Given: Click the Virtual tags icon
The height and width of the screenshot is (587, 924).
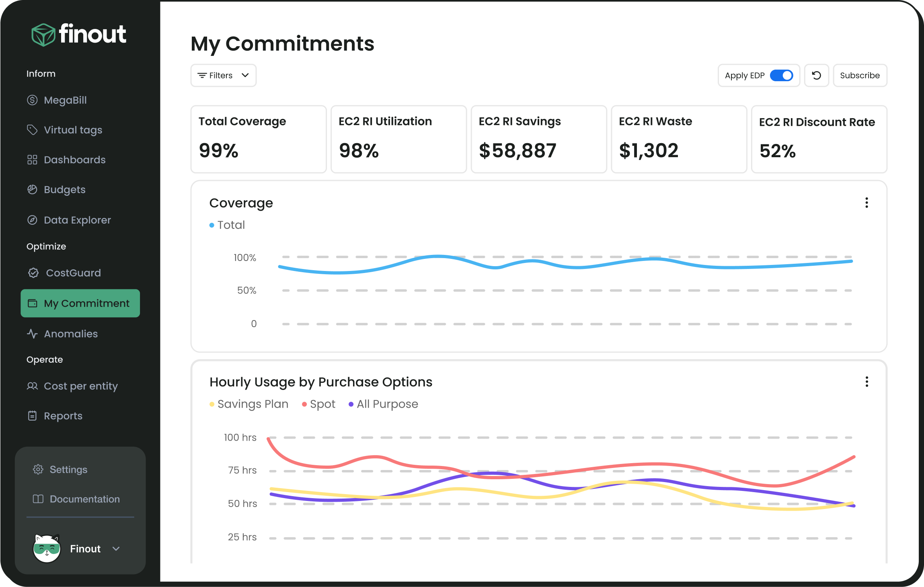Looking at the screenshot, I should [x=32, y=129].
